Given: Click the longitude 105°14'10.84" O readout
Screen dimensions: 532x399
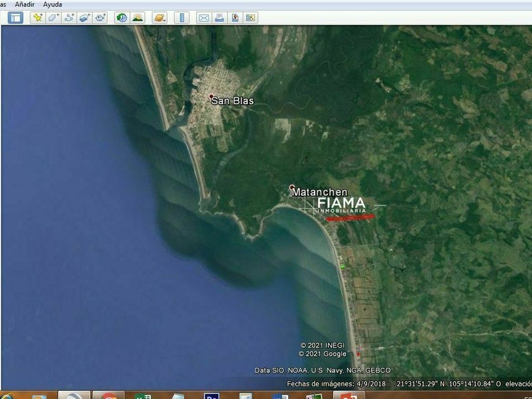Looking at the screenshot, I should click(475, 384).
